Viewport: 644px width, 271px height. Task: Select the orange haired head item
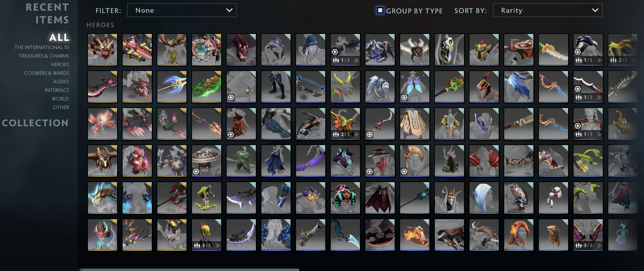519,235
